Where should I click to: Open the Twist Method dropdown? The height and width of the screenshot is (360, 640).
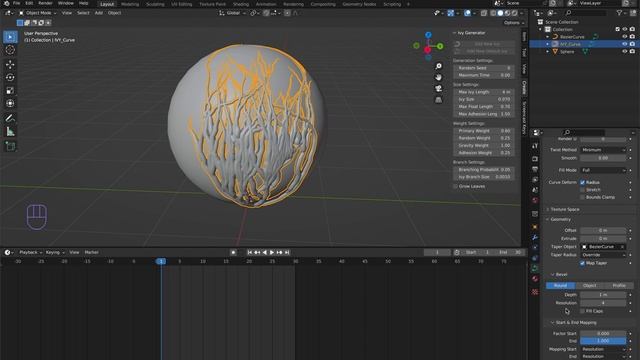(x=603, y=150)
